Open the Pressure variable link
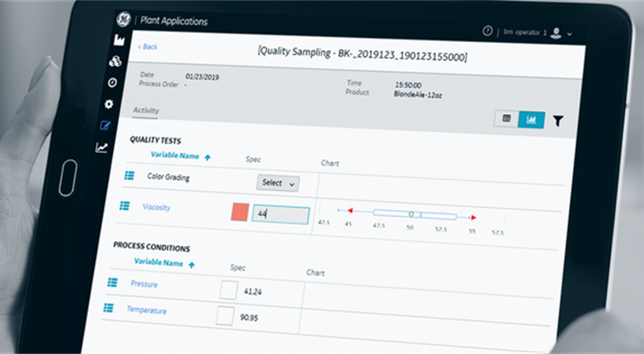 point(144,284)
